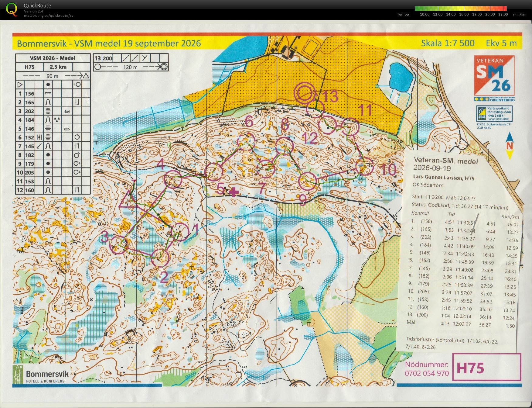The height and width of the screenshot is (408, 532).
Task: Select control circle 1 on the map
Action: pyautogui.click(x=180, y=232)
